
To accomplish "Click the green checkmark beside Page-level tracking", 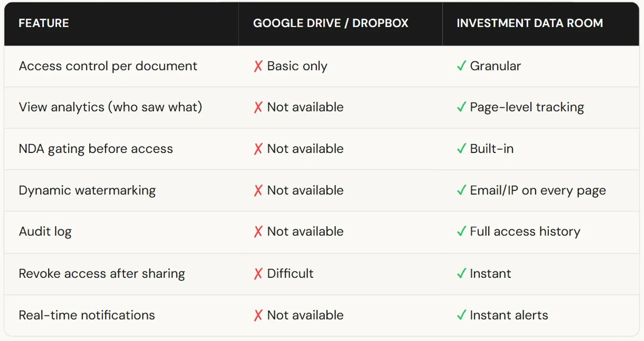I will (x=462, y=107).
